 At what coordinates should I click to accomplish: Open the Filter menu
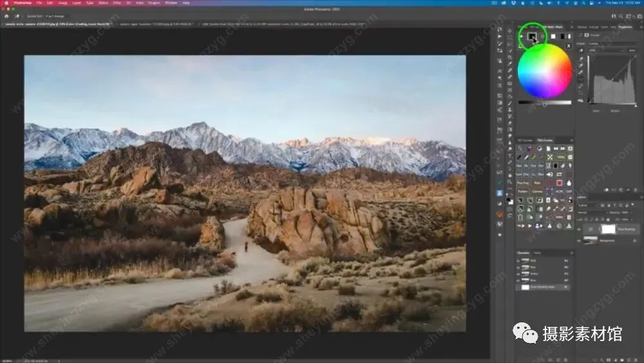(x=117, y=3)
